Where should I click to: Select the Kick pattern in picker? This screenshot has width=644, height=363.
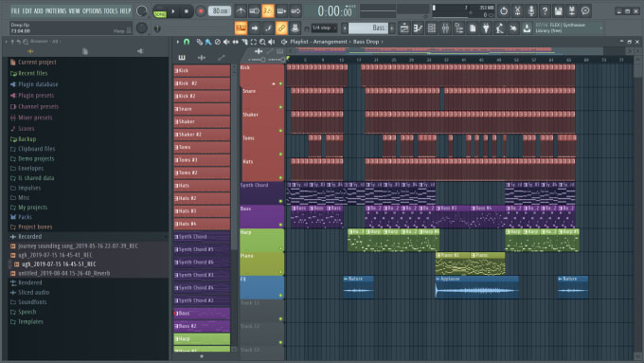pos(202,71)
